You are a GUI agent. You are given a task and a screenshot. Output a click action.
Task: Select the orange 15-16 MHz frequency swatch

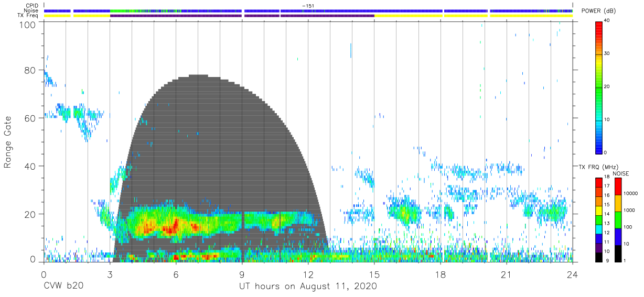(x=599, y=201)
